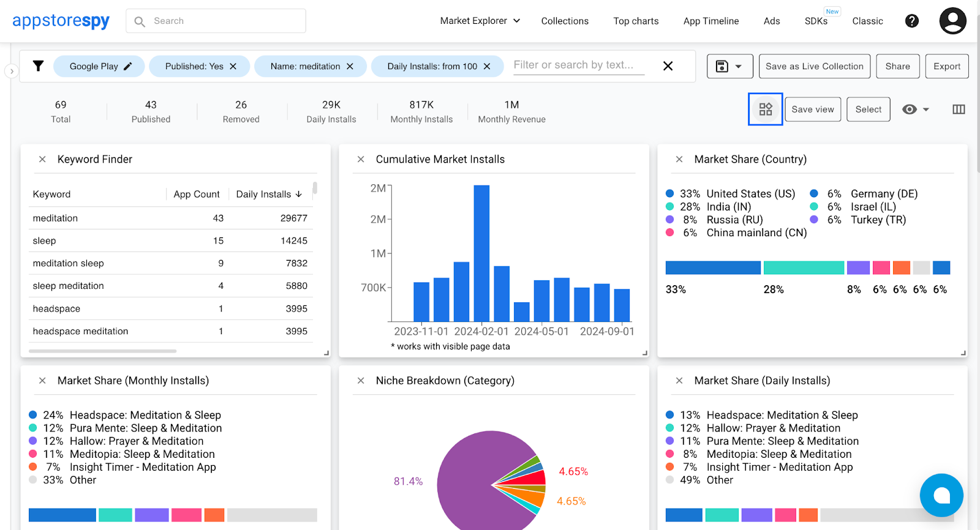Expand the eye visibility dropdown arrow
The width and height of the screenshot is (980, 530).
(926, 110)
